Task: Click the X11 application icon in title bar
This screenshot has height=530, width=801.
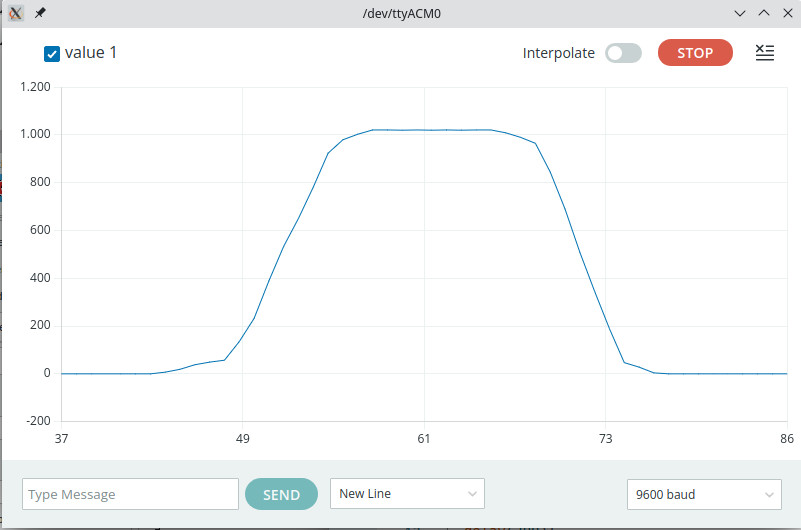Action: click(x=16, y=13)
